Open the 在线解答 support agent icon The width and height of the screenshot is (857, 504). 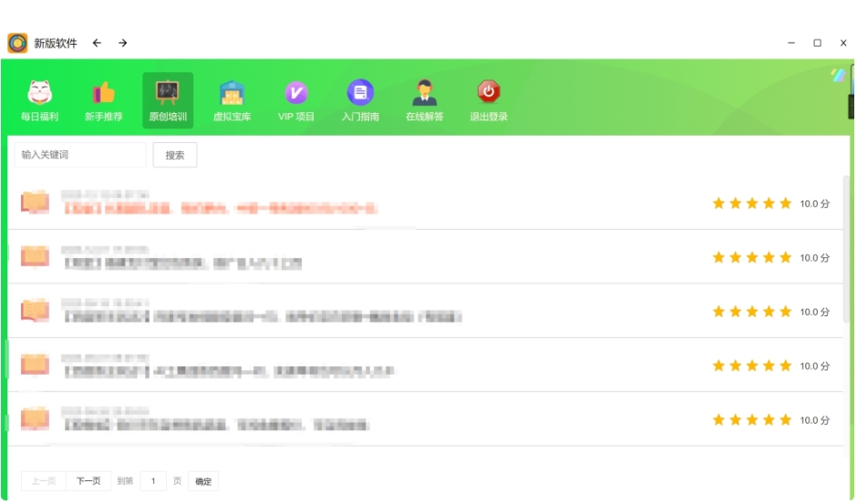tap(424, 93)
